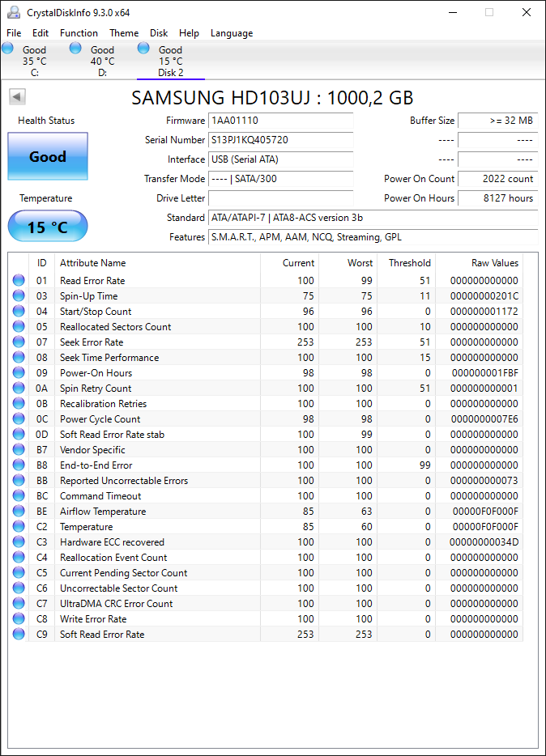
Task: Click the Attribute Name column header
Action: (x=157, y=263)
